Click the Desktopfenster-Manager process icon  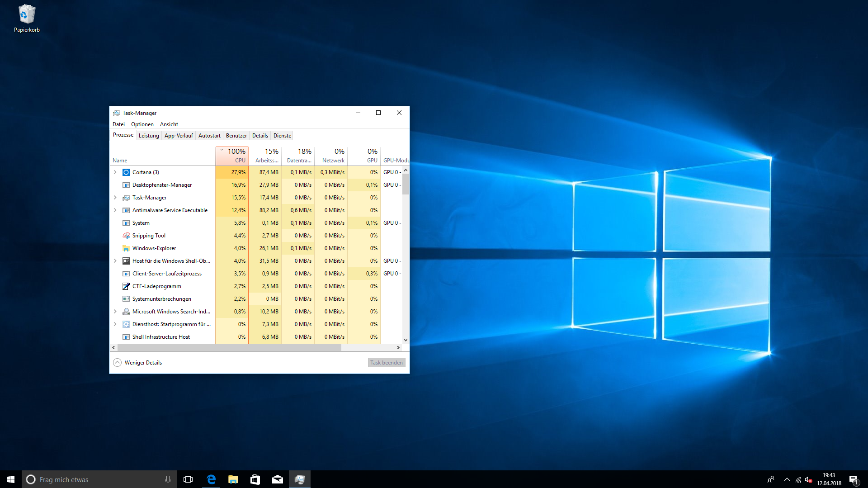pos(126,185)
